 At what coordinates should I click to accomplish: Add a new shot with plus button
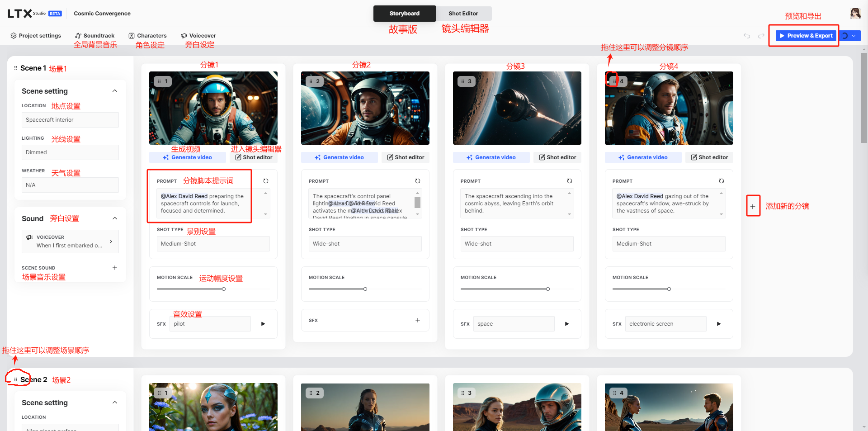pos(753,206)
